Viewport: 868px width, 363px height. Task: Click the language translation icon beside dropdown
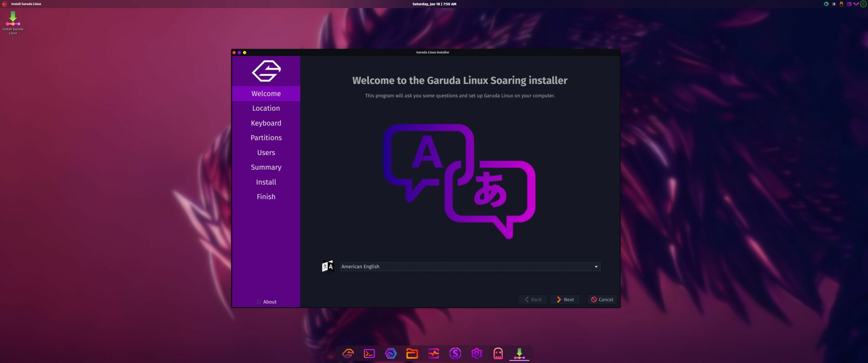pyautogui.click(x=328, y=266)
